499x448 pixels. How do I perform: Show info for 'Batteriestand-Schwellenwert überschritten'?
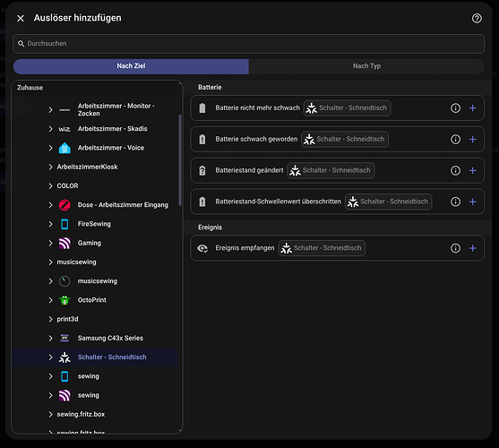455,202
